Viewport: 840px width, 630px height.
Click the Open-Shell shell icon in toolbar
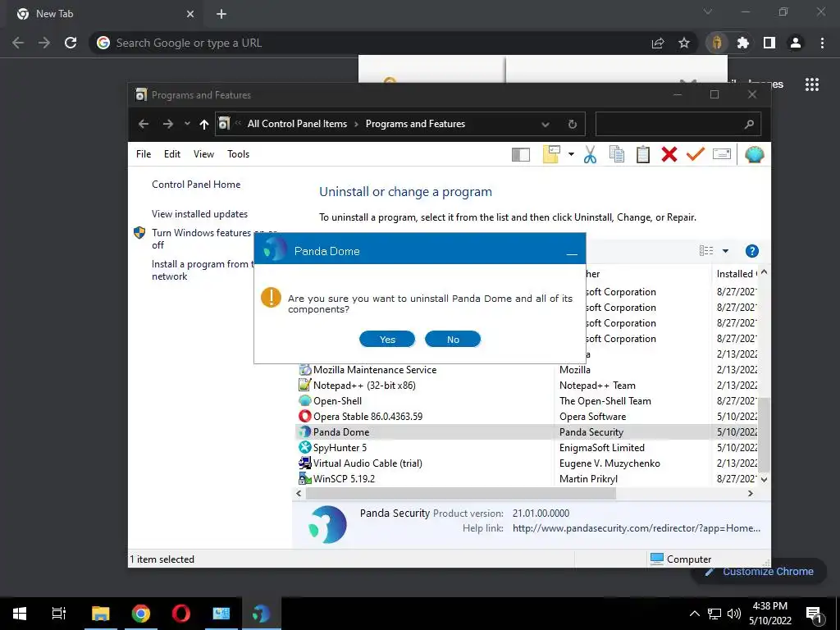(x=755, y=154)
